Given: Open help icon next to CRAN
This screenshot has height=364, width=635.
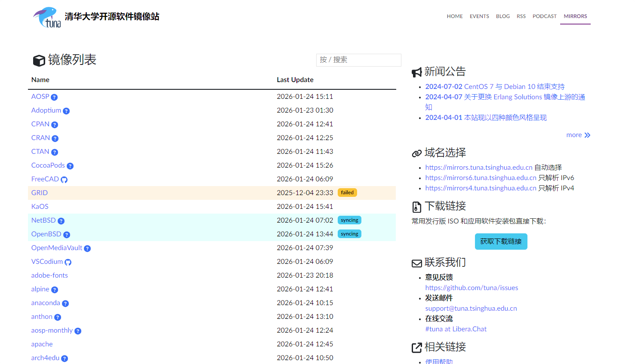Looking at the screenshot, I should 55,138.
